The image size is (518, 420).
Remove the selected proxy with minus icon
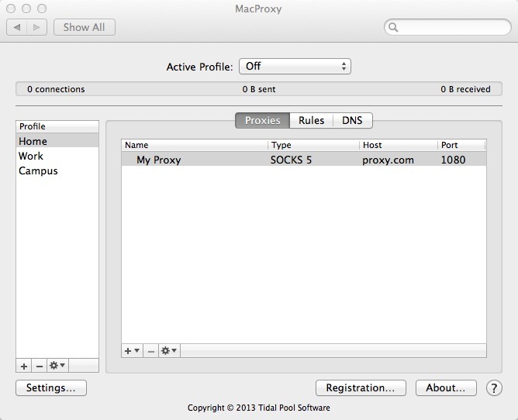point(151,351)
